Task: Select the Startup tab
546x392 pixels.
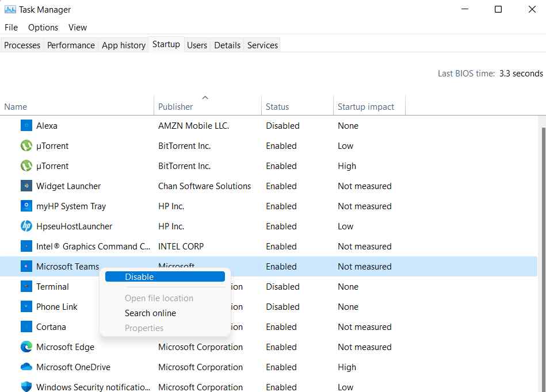Action: click(x=166, y=44)
